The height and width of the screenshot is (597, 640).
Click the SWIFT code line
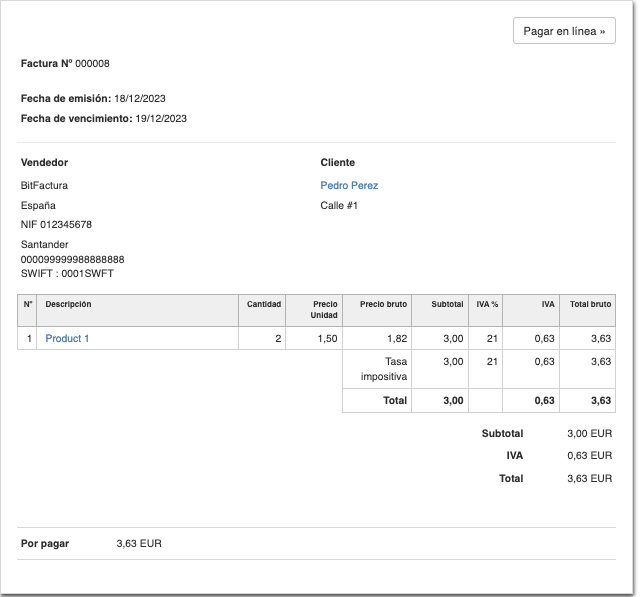pyautogui.click(x=67, y=273)
